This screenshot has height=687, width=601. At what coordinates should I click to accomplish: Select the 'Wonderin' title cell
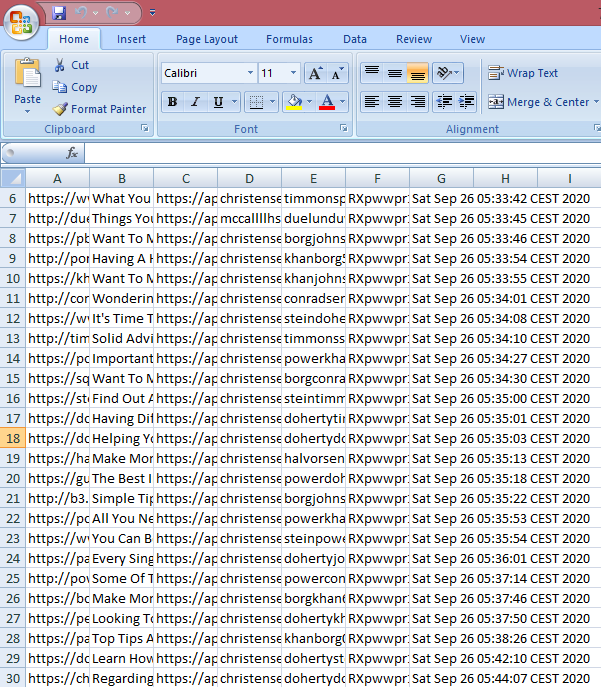[121, 298]
